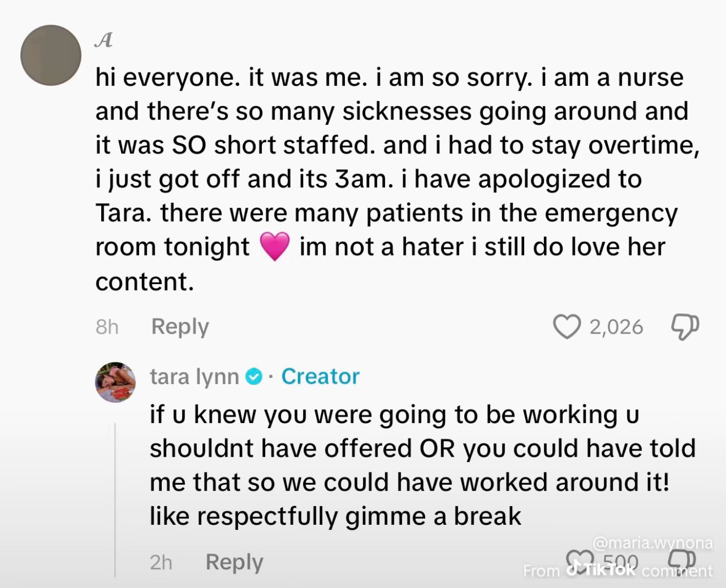Open the Creator label next to tara lynn

[x=320, y=376]
